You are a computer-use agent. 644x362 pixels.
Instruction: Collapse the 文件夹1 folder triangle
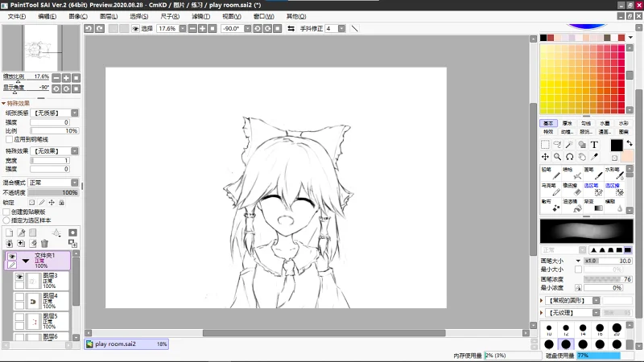tap(26, 261)
